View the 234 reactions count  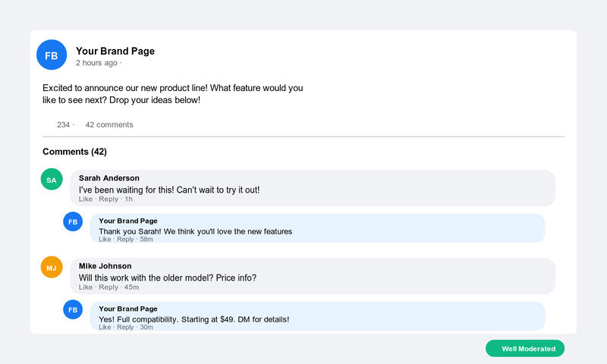(63, 124)
